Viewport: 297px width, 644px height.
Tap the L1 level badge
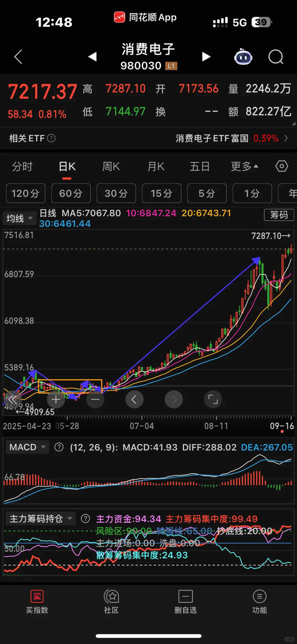point(171,66)
